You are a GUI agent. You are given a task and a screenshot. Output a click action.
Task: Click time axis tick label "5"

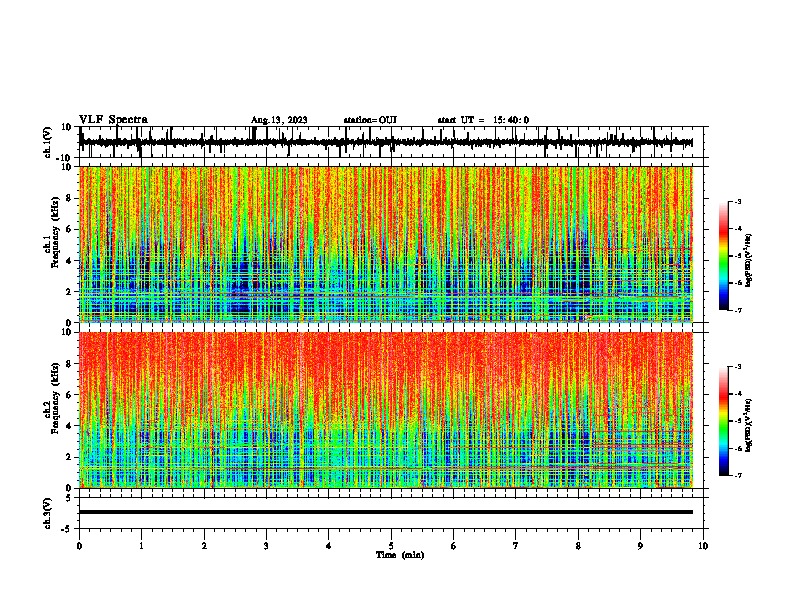tap(391, 546)
